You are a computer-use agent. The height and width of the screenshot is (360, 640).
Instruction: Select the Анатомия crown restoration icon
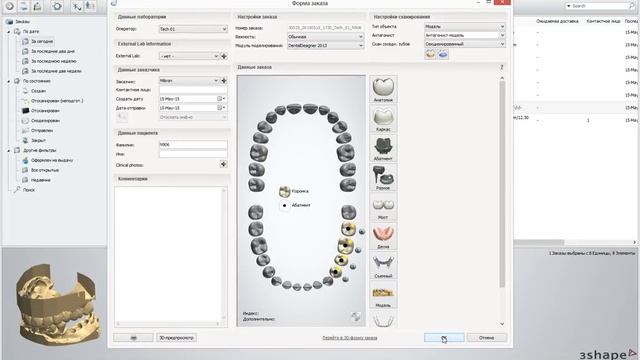click(x=383, y=89)
